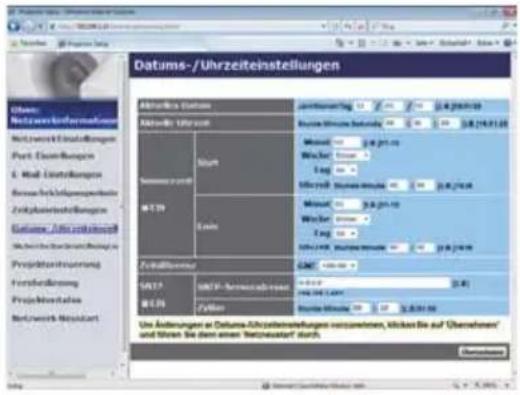Image resolution: width=520 pixels, height=395 pixels.
Task: Click the browser Back arrow button
Action: [x=14, y=26]
